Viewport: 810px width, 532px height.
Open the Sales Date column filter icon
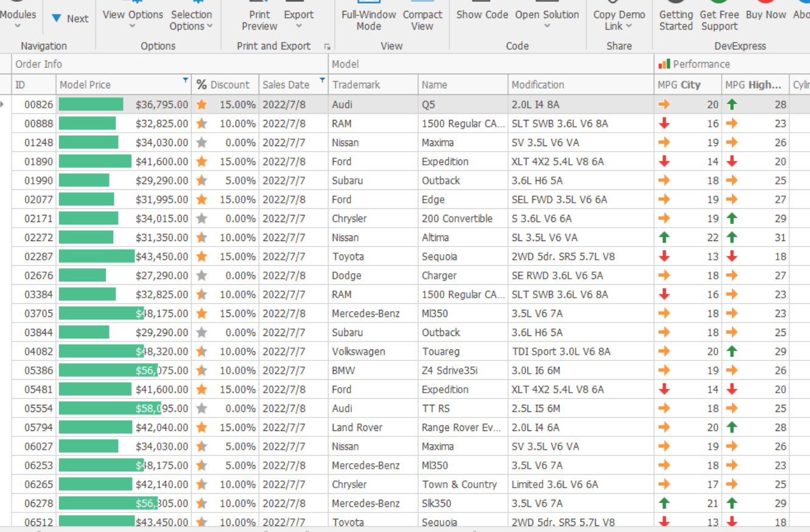[x=322, y=80]
